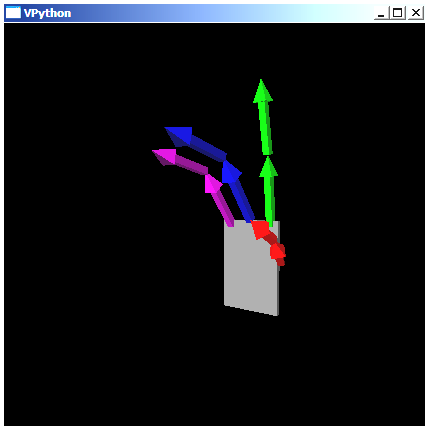Viewport: 425px width, 428px height.
Task: Select the upper green arrow's shaft
Action: 266,128
